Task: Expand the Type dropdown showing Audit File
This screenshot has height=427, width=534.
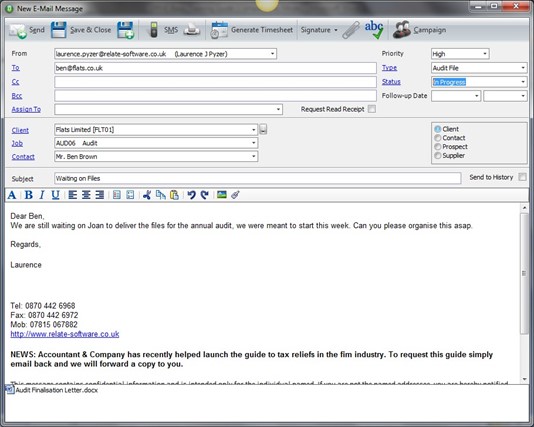Action: click(523, 68)
